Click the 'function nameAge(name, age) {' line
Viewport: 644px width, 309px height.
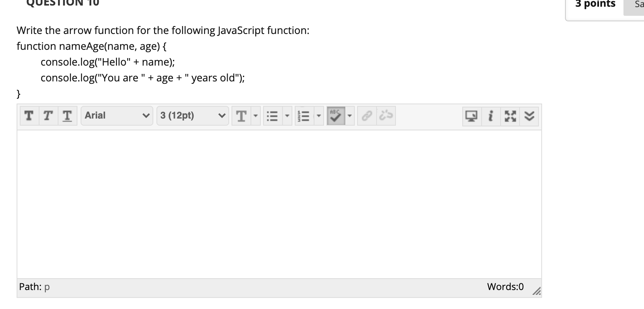pyautogui.click(x=92, y=47)
